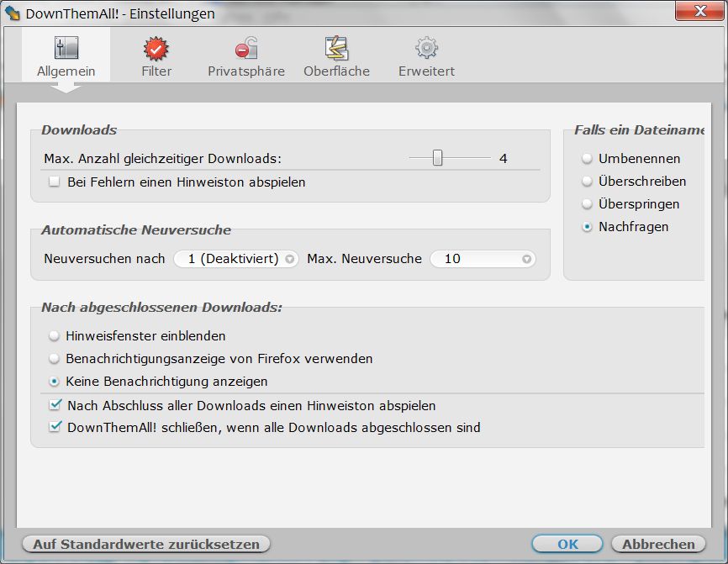Select 'Keine Benachrichtigung anzeigen' radio option

click(x=55, y=381)
